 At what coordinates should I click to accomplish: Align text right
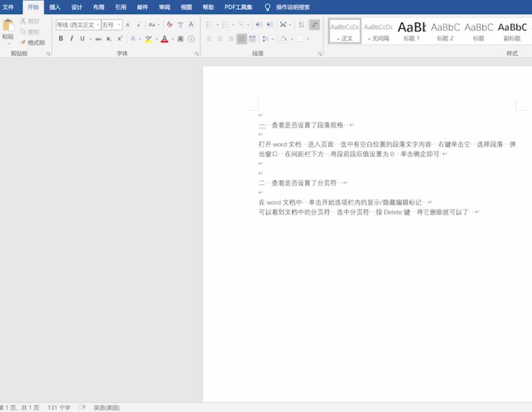(231, 39)
